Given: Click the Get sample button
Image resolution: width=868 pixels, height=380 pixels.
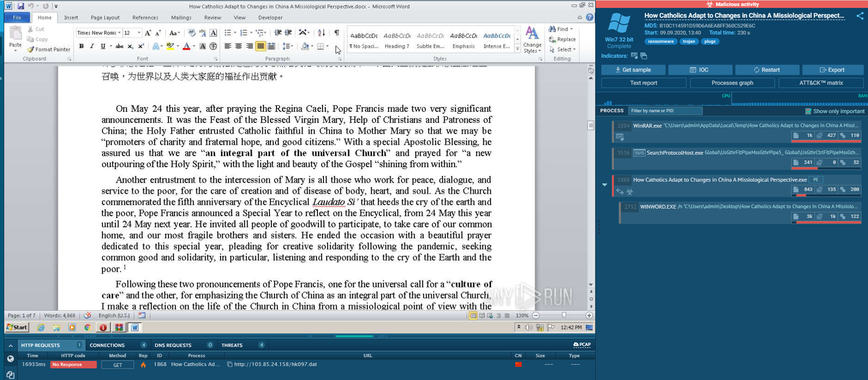Looking at the screenshot, I should pos(633,70).
